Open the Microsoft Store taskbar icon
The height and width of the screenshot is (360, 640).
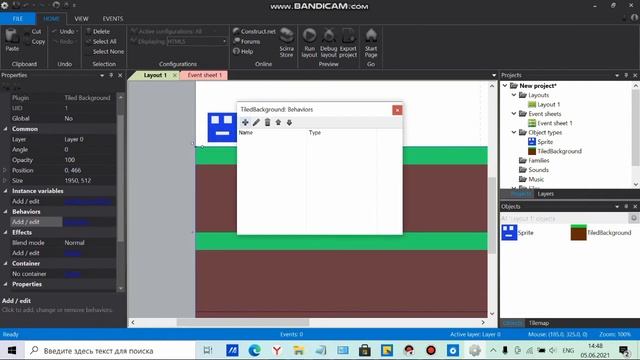(x=365, y=350)
